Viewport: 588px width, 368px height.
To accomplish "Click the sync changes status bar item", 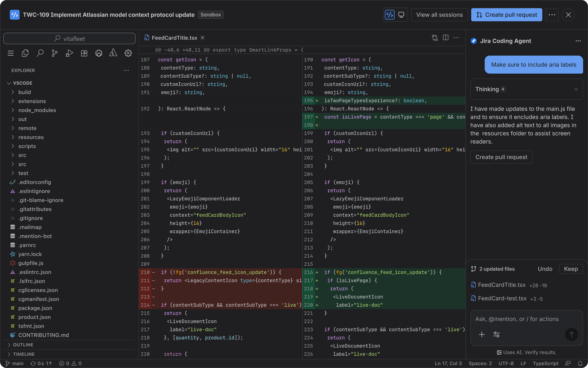I will coord(41,363).
